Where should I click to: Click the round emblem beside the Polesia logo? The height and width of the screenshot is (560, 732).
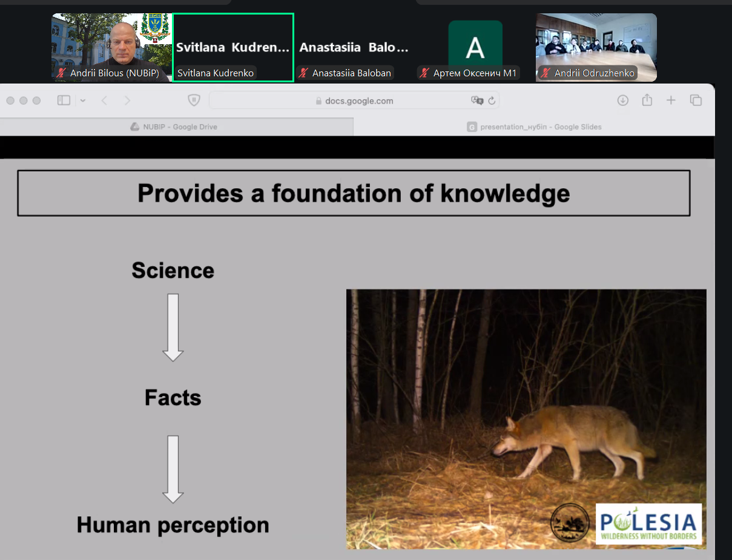pos(570,522)
